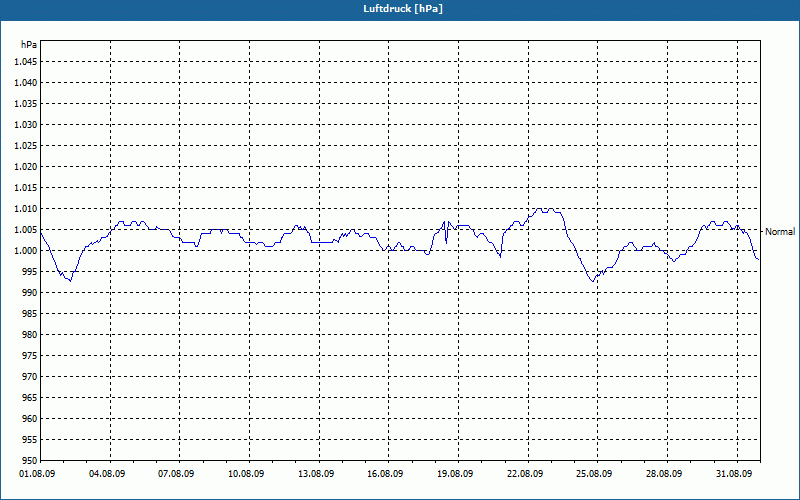Select the 'hPa' unit label on axis
The image size is (800, 500).
click(x=29, y=45)
